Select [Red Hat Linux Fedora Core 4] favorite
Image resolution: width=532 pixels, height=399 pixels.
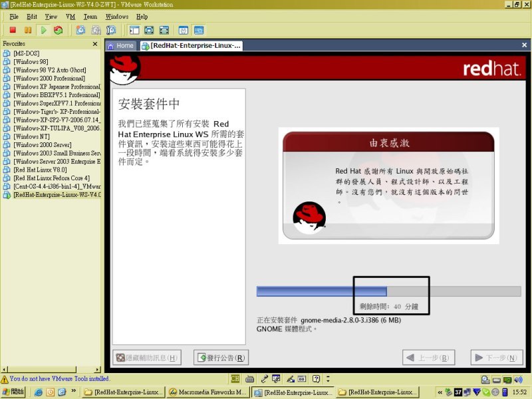click(x=52, y=178)
